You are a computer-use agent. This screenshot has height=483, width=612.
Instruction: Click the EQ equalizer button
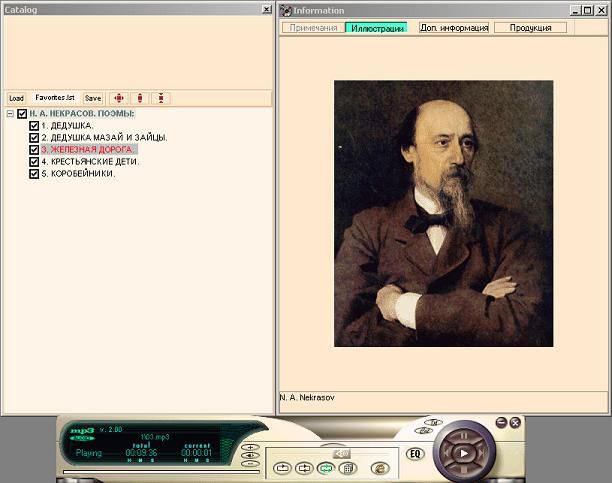[416, 454]
